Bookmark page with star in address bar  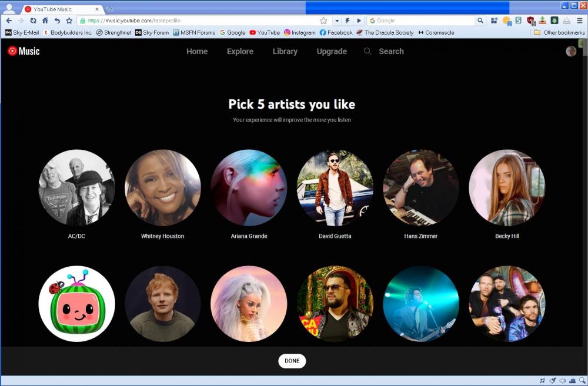[323, 21]
